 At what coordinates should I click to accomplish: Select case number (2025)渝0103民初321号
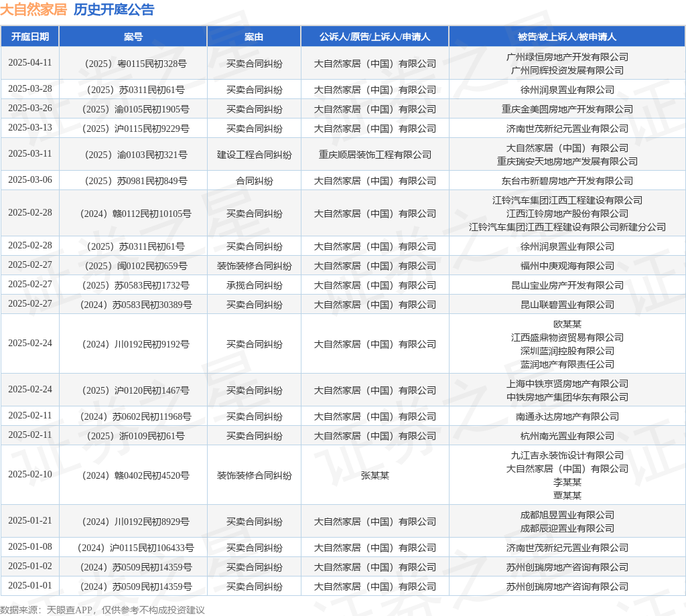click(135, 155)
